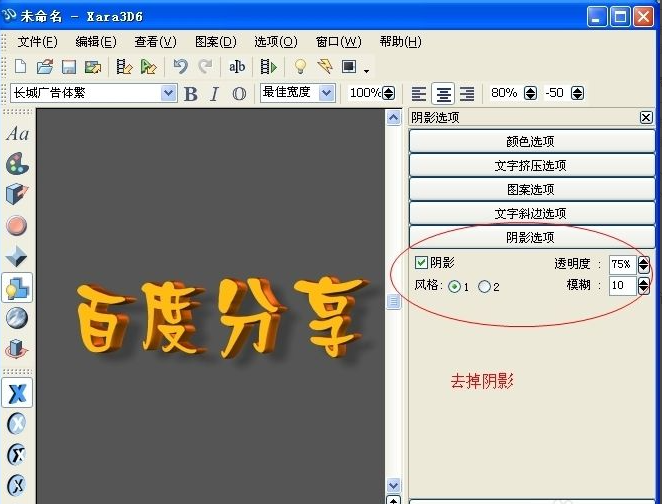662x504 pixels.
Task: Click the color palette icon in sidebar
Action: click(17, 164)
